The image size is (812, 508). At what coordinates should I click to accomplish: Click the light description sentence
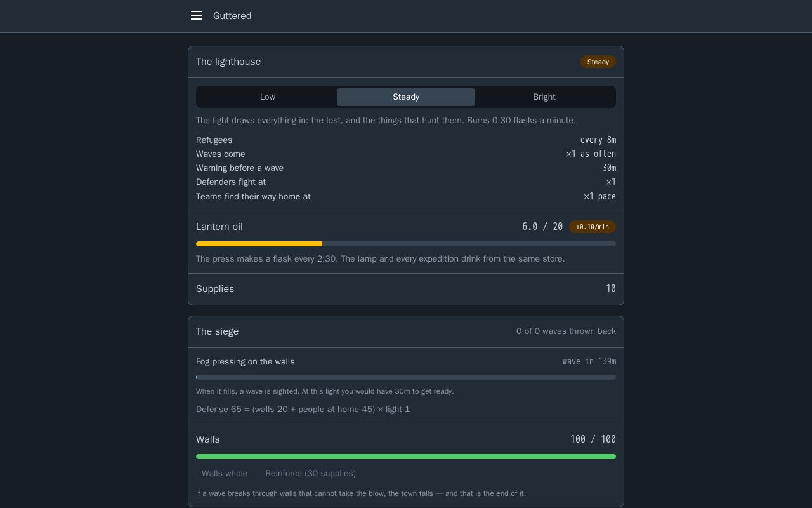coord(386,120)
